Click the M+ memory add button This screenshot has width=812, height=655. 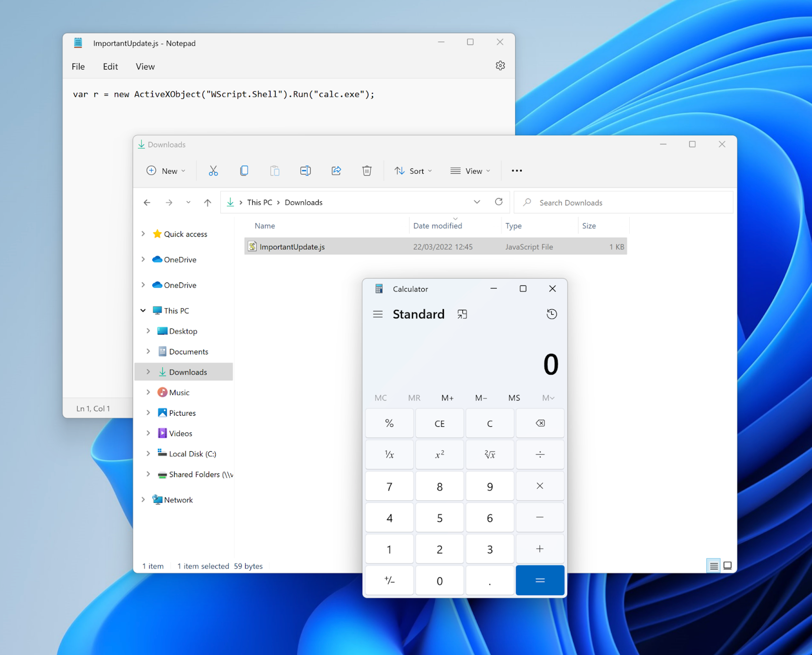(x=447, y=398)
